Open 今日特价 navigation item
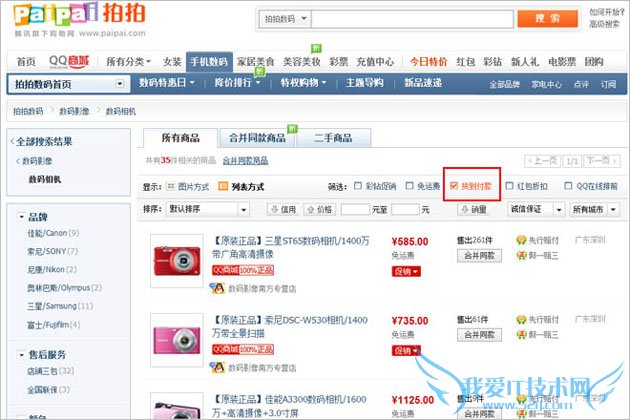630x420 pixels. point(428,62)
